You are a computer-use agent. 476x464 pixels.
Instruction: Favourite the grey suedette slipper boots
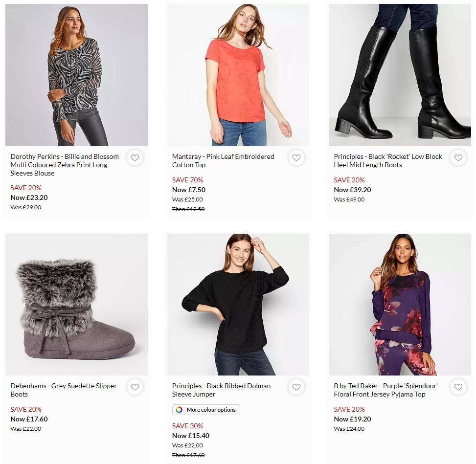pyautogui.click(x=135, y=387)
